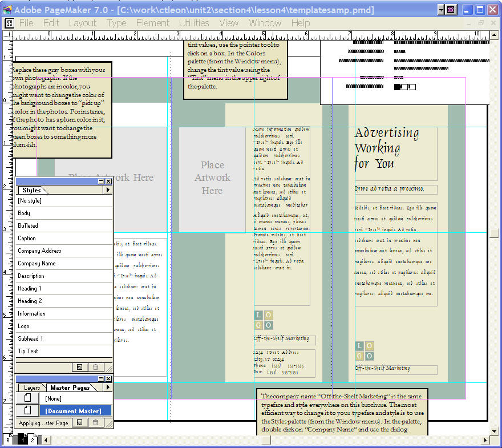The image size is (502, 448).
Task: Apply the Company Address style
Action: pyautogui.click(x=64, y=251)
